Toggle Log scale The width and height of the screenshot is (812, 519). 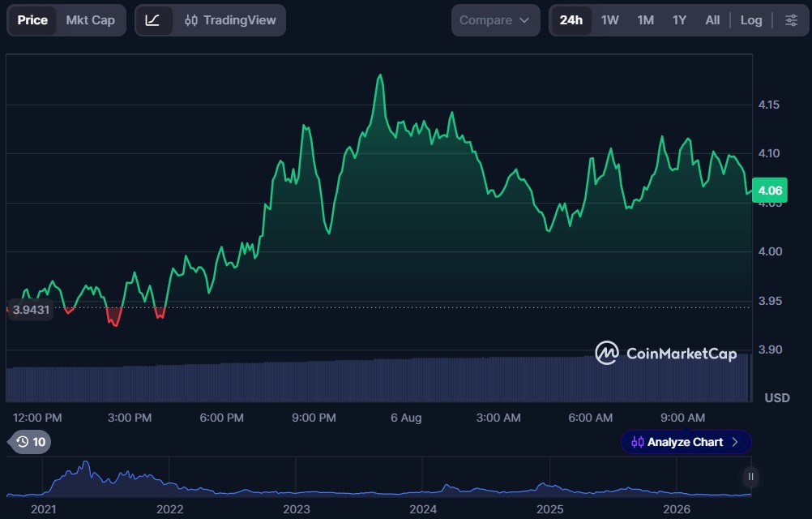click(751, 20)
